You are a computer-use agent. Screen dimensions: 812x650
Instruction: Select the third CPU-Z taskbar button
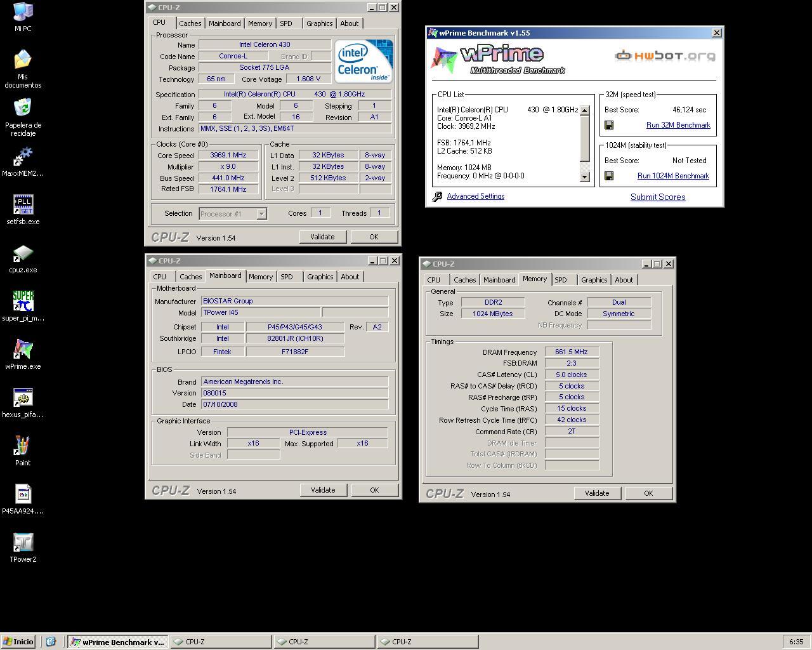428,642
